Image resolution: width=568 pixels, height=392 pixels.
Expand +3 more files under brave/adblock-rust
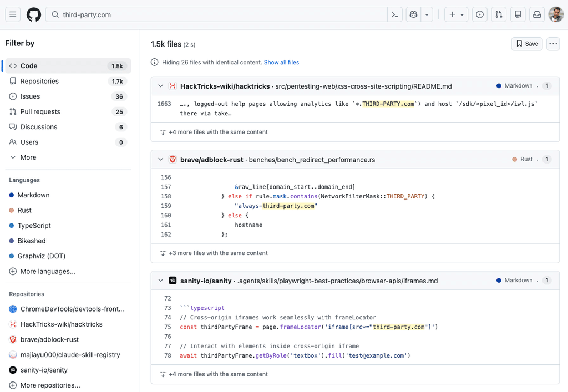(214, 253)
